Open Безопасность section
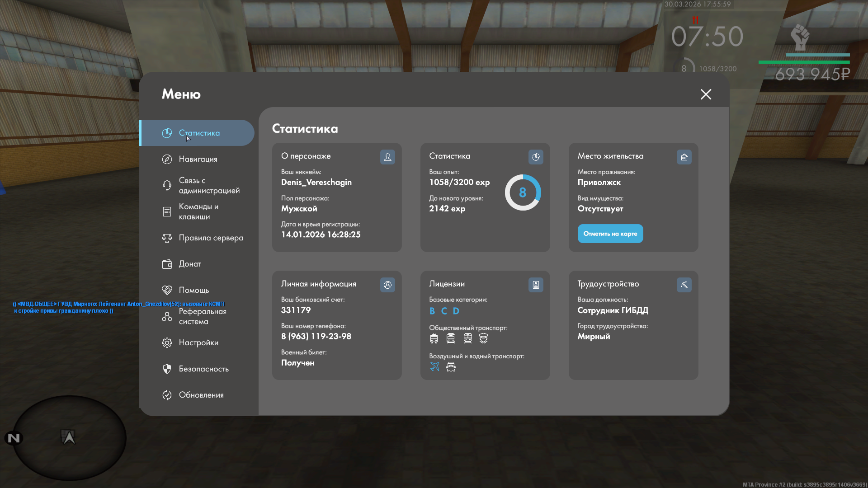The width and height of the screenshot is (868, 488). [x=203, y=369]
